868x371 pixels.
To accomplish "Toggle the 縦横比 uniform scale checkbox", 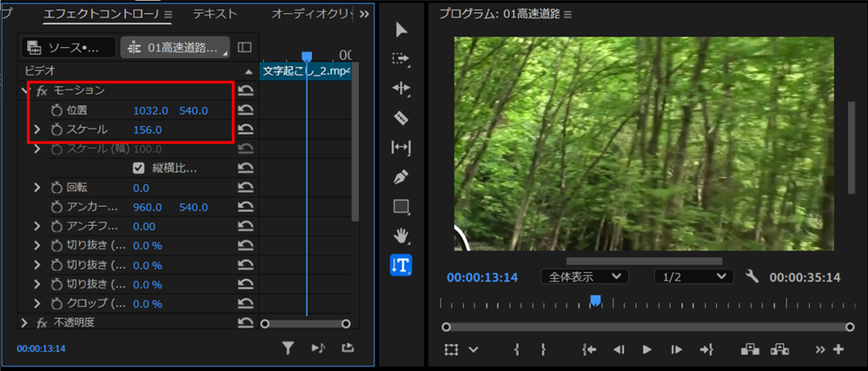I will (x=139, y=168).
